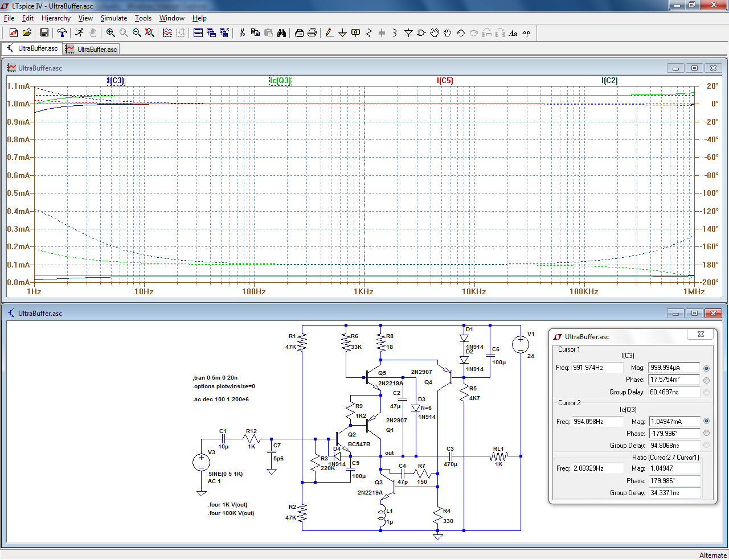729x560 pixels.
Task: Click the I(C3) trace label
Action: click(x=116, y=80)
